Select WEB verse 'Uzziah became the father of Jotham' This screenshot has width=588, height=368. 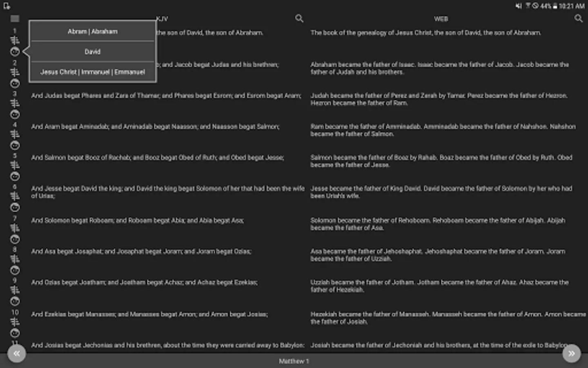pos(440,286)
